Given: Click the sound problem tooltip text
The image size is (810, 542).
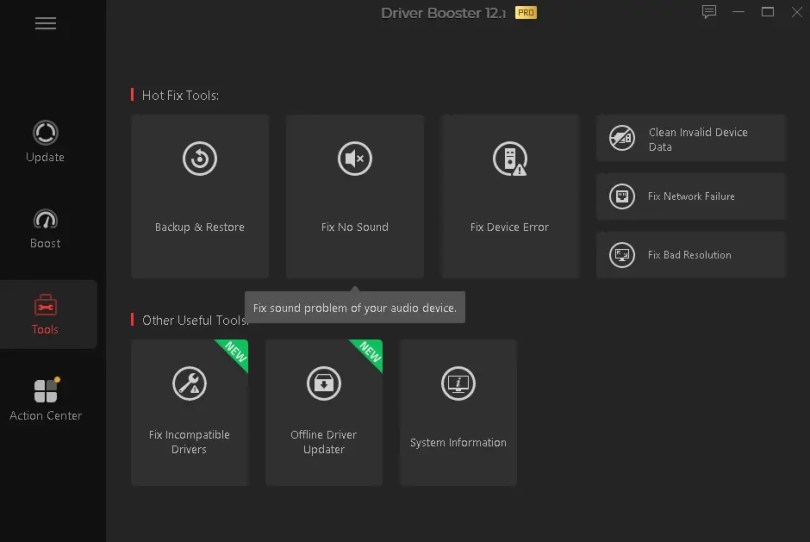Looking at the screenshot, I should click(355, 308).
